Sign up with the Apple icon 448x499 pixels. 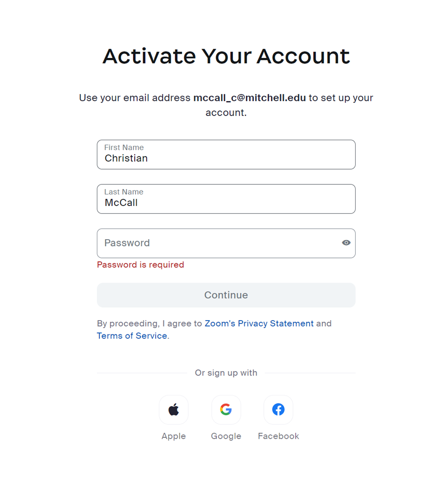pyautogui.click(x=174, y=409)
